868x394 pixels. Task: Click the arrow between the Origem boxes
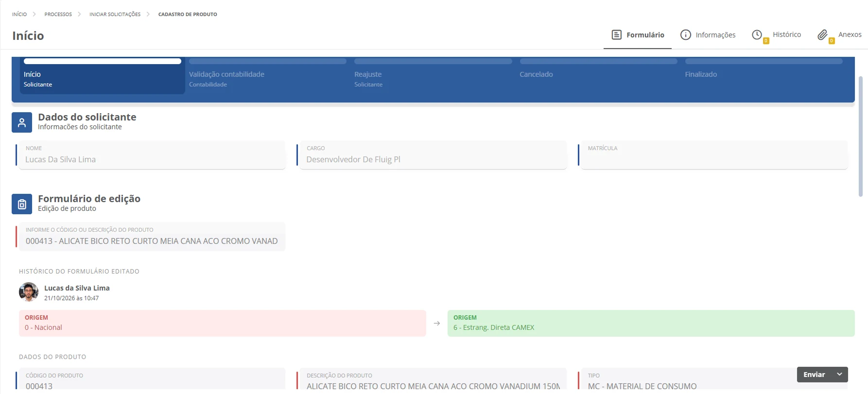(436, 323)
